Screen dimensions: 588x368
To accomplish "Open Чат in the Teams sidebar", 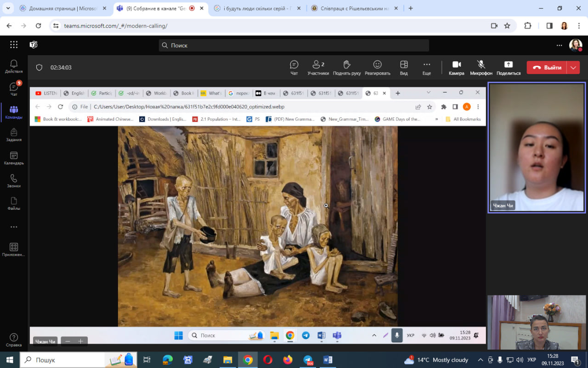I will tap(14, 89).
